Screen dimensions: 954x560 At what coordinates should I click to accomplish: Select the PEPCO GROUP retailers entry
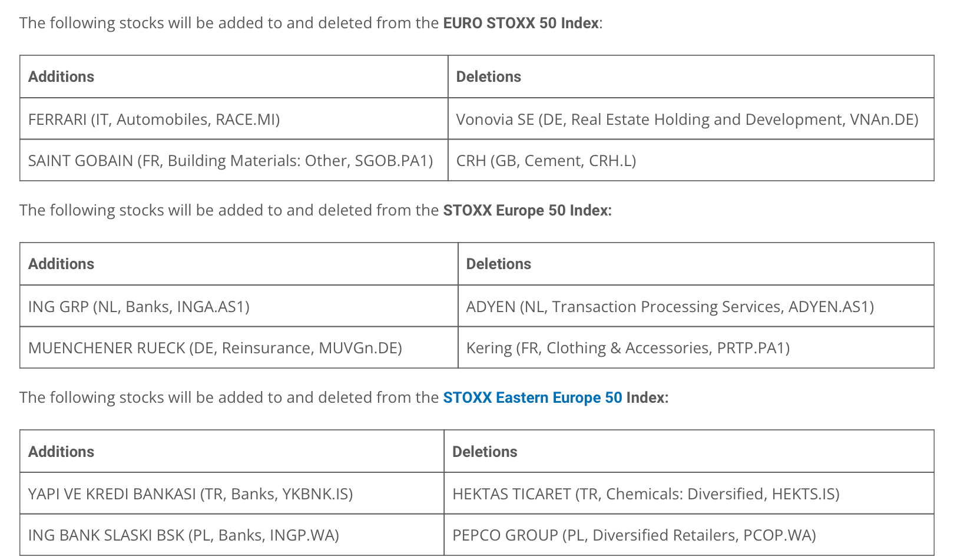[689, 535]
